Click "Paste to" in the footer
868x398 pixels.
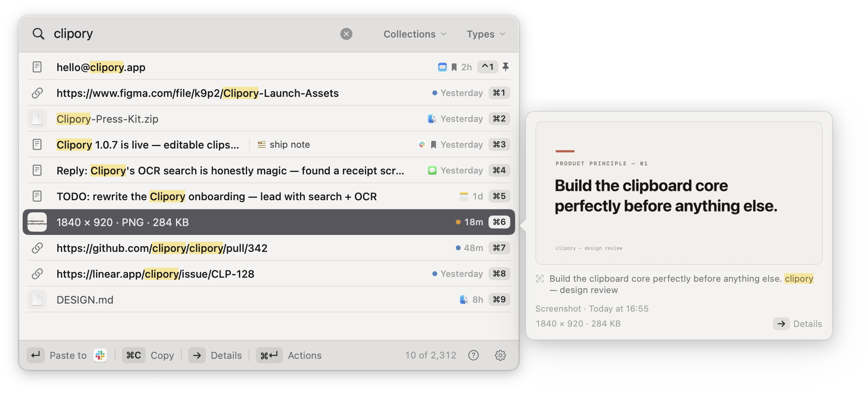(x=68, y=355)
